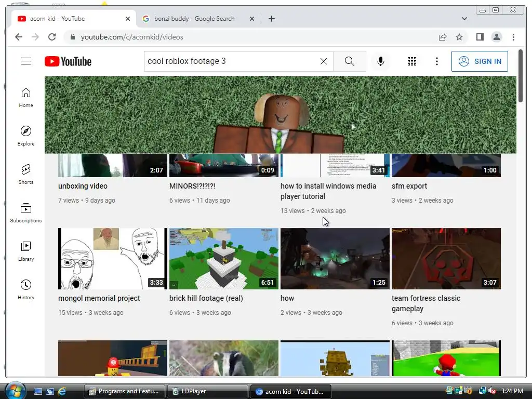Clear the search box with X

pos(324,61)
